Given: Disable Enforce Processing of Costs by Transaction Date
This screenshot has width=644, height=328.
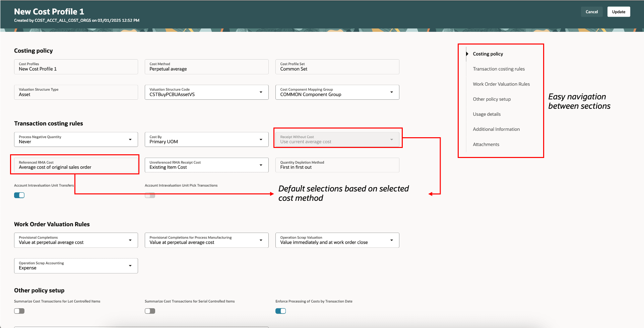Looking at the screenshot, I should point(281,311).
